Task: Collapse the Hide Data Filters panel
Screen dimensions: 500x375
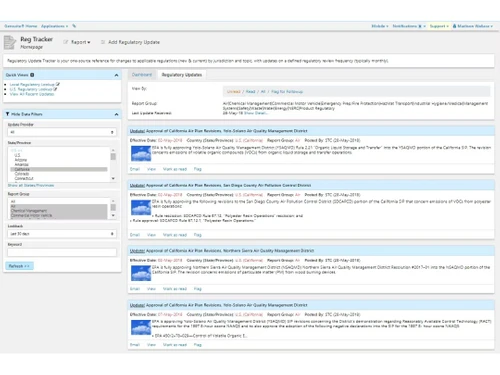Action: coord(116,114)
